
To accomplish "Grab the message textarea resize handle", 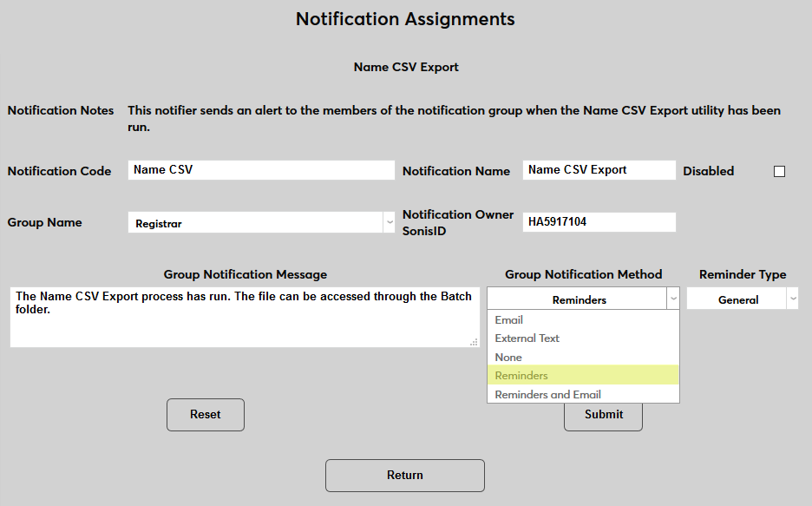I will (474, 342).
